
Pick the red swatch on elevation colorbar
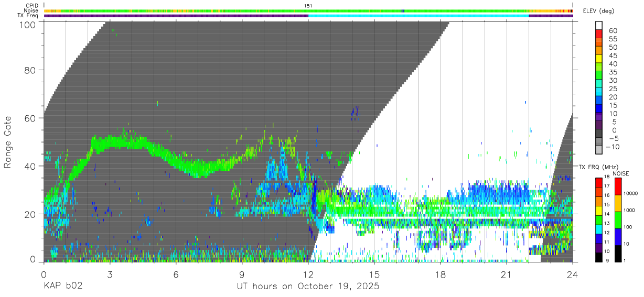click(599, 34)
